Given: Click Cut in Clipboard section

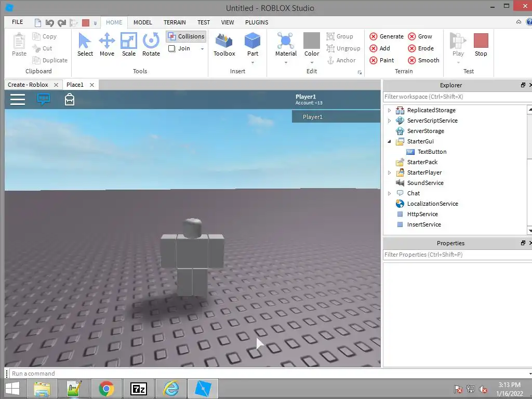Looking at the screenshot, I should [x=42, y=48].
